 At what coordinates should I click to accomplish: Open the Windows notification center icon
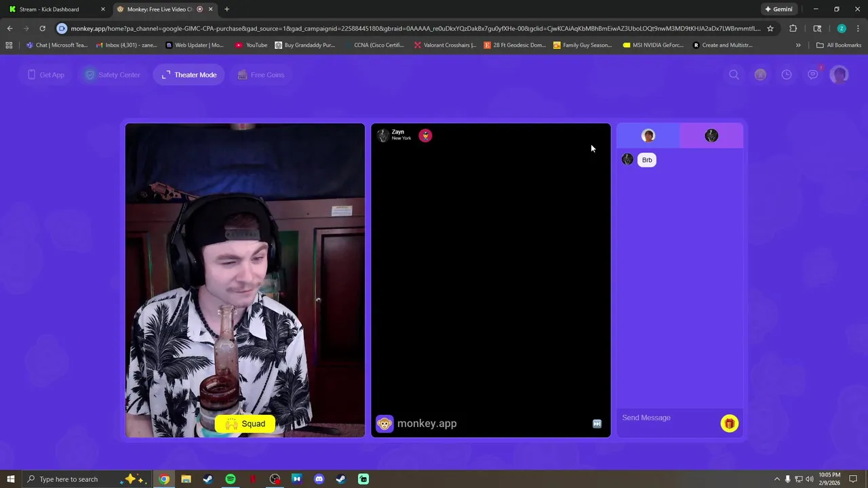[854, 479]
